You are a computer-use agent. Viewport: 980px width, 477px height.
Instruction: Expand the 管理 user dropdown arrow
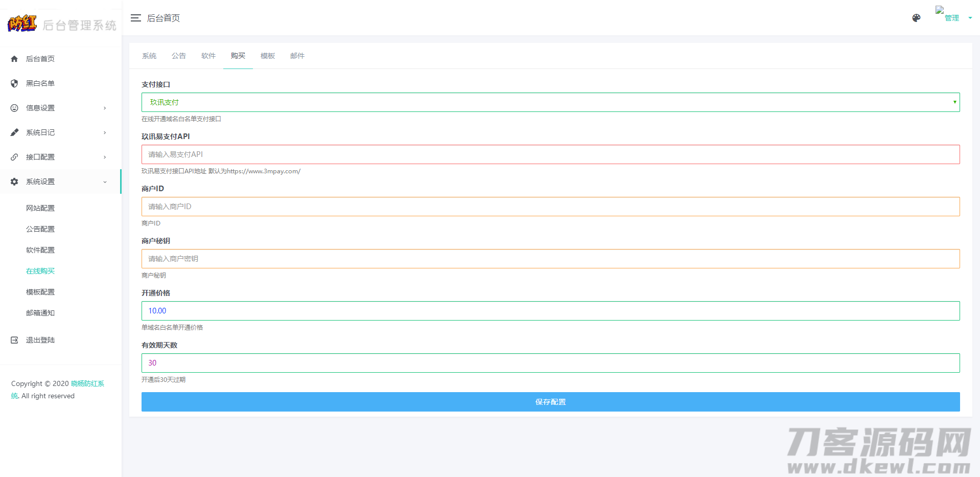click(970, 18)
